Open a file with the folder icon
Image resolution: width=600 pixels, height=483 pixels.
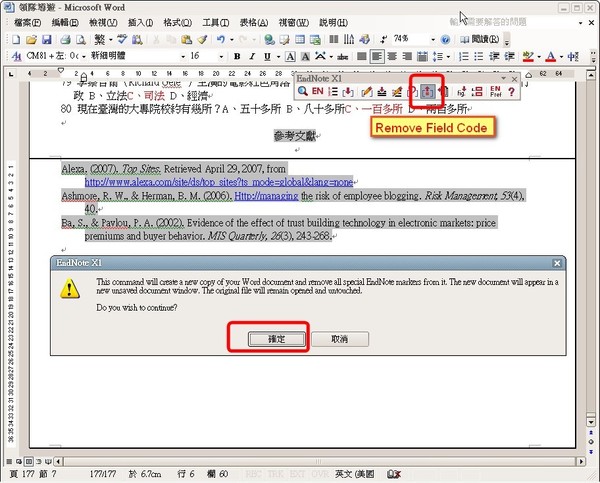(x=31, y=39)
